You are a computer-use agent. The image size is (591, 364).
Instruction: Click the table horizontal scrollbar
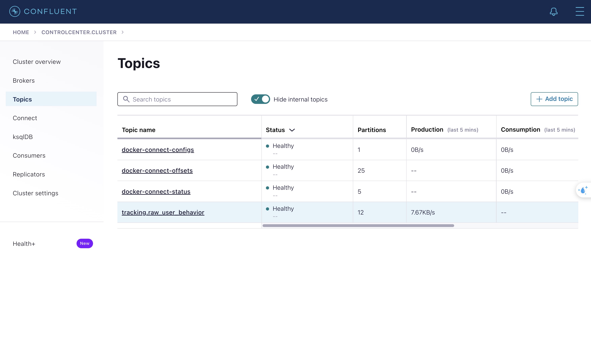(358, 226)
